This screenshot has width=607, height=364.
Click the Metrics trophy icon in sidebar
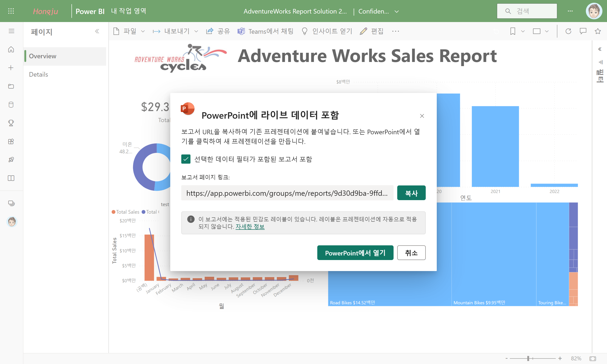pos(11,123)
